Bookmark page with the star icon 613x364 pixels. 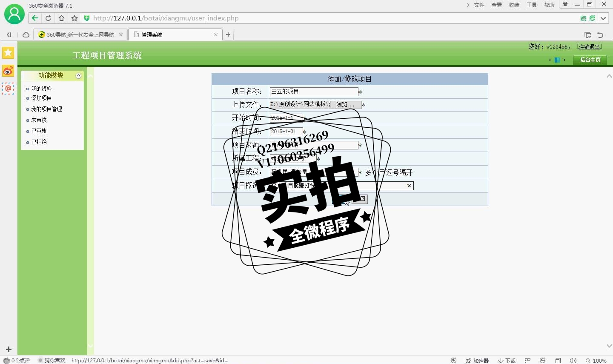[74, 18]
